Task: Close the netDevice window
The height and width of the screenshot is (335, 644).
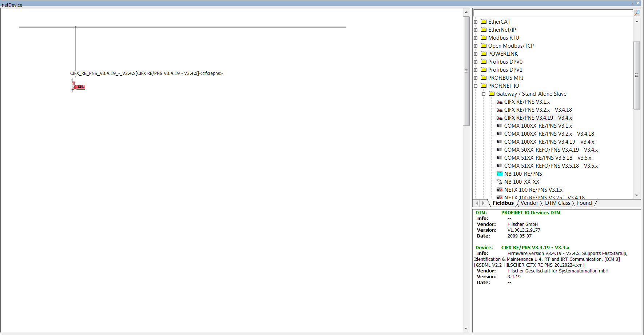Action: [638, 3]
